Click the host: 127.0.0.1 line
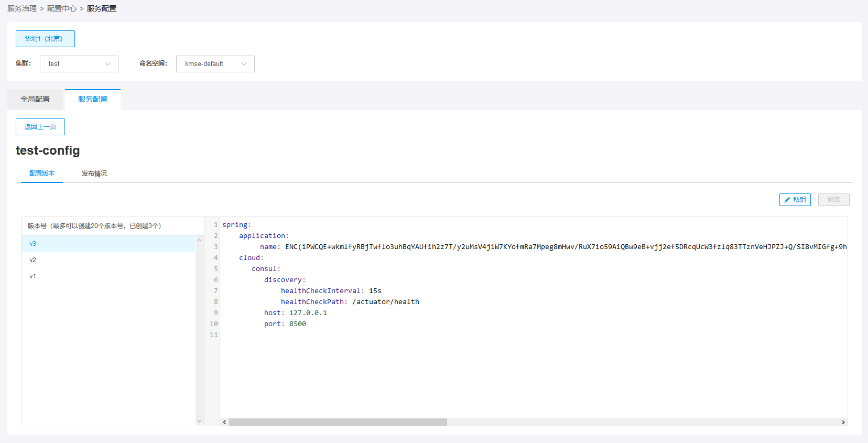 click(x=296, y=313)
